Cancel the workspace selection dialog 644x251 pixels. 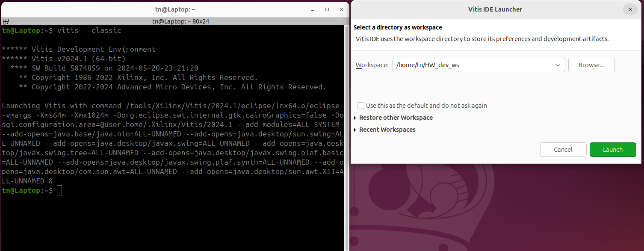[563, 150]
